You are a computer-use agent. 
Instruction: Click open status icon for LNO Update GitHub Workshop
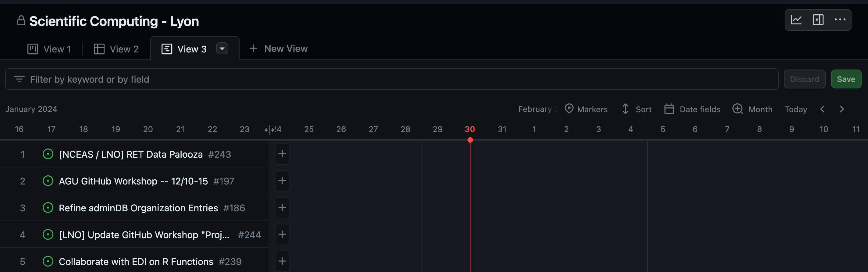point(48,234)
